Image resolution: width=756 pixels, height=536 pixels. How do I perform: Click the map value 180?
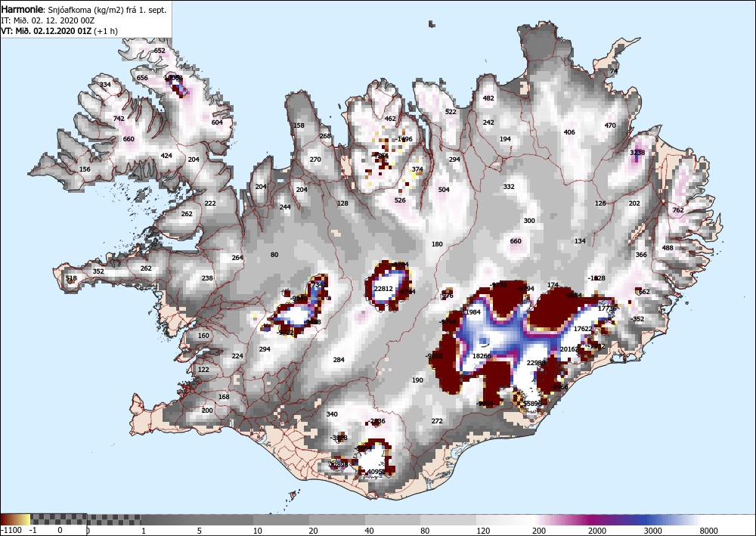click(x=437, y=244)
